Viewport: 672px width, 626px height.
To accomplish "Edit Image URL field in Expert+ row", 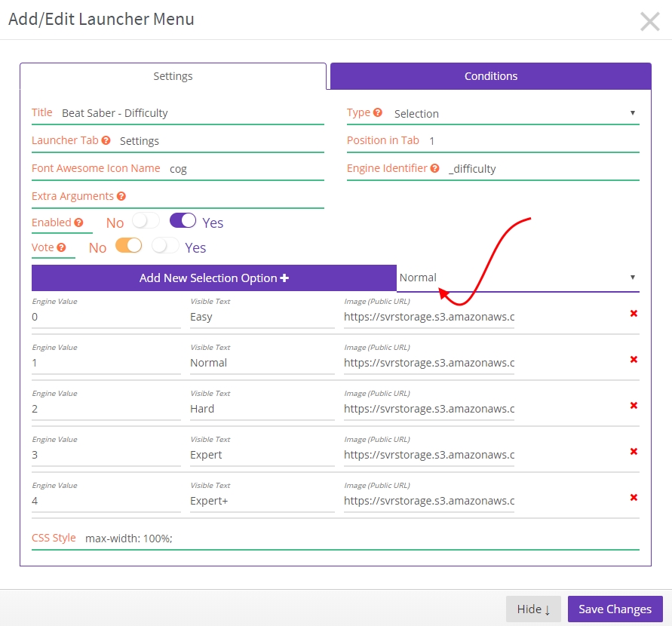I will (x=429, y=501).
